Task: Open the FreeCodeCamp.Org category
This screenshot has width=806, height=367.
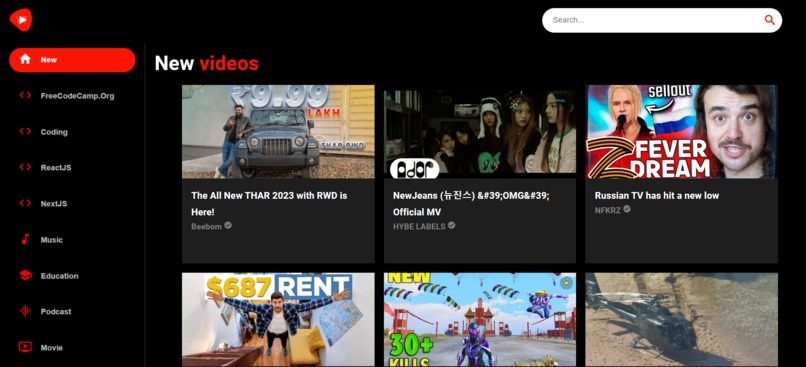Action: (72, 96)
